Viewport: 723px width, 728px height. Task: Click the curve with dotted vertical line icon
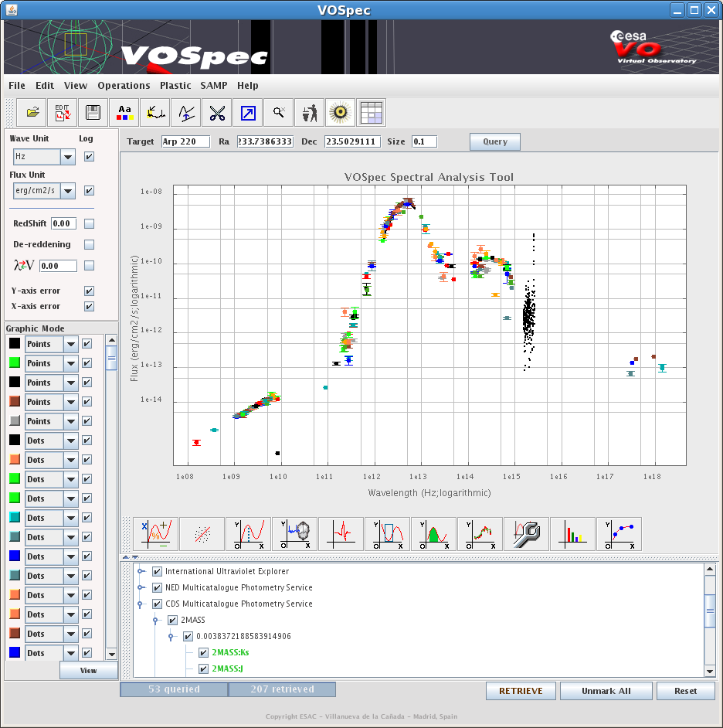(248, 534)
